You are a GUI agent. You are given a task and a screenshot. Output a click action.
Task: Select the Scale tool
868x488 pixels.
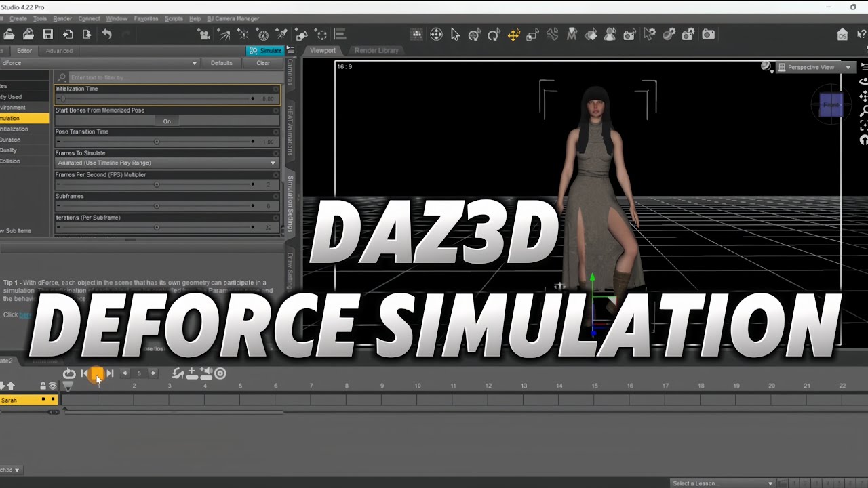[x=532, y=35]
